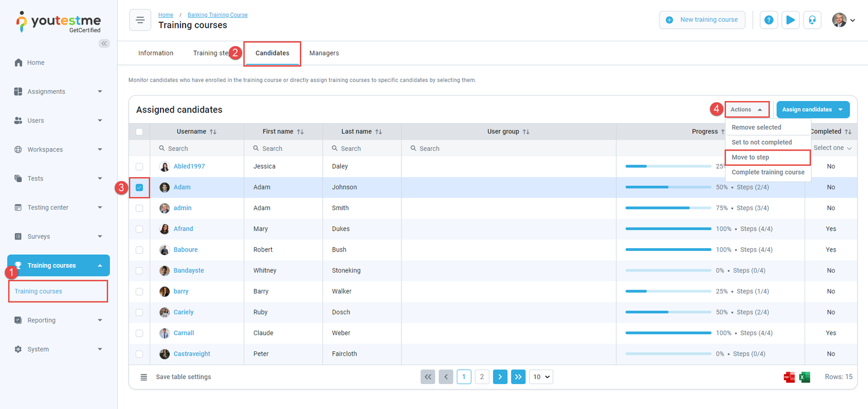Uncheck the checkbox for Adam Johnson

point(139,187)
